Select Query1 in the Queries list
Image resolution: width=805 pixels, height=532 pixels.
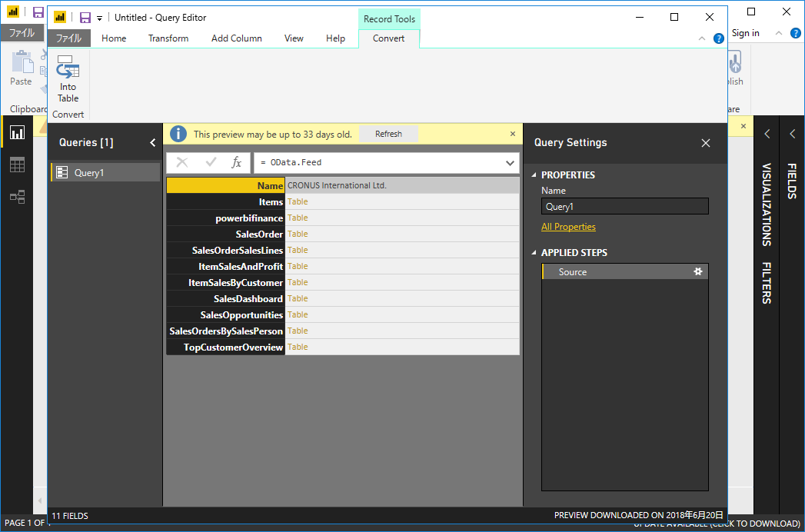[x=105, y=172]
